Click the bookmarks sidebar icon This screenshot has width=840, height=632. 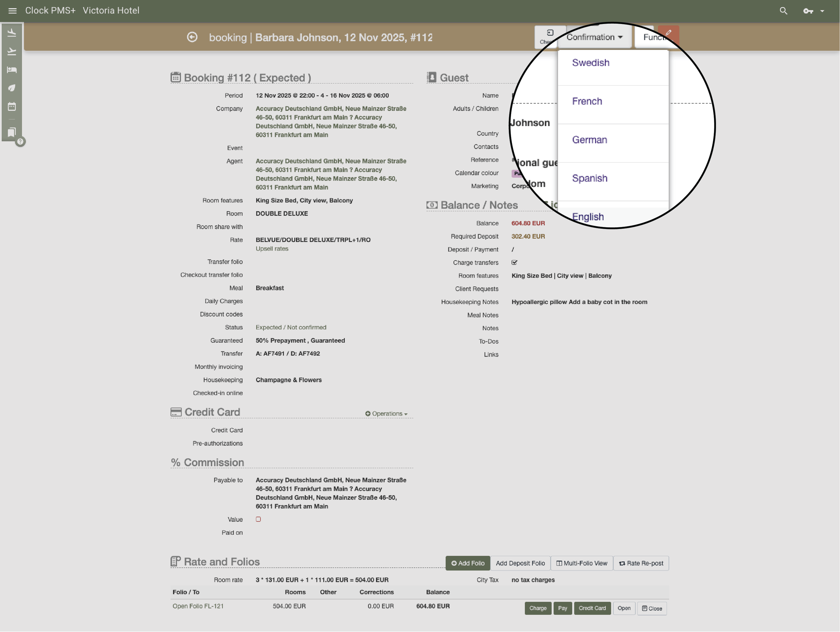(x=12, y=132)
